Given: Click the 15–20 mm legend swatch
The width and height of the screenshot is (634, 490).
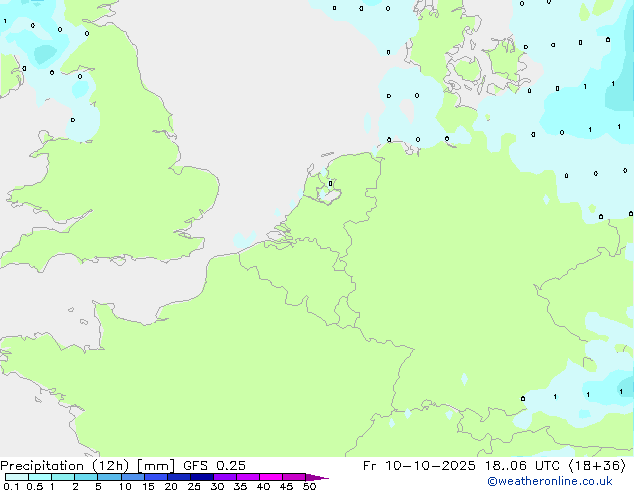Looking at the screenshot, I should tap(155, 477).
